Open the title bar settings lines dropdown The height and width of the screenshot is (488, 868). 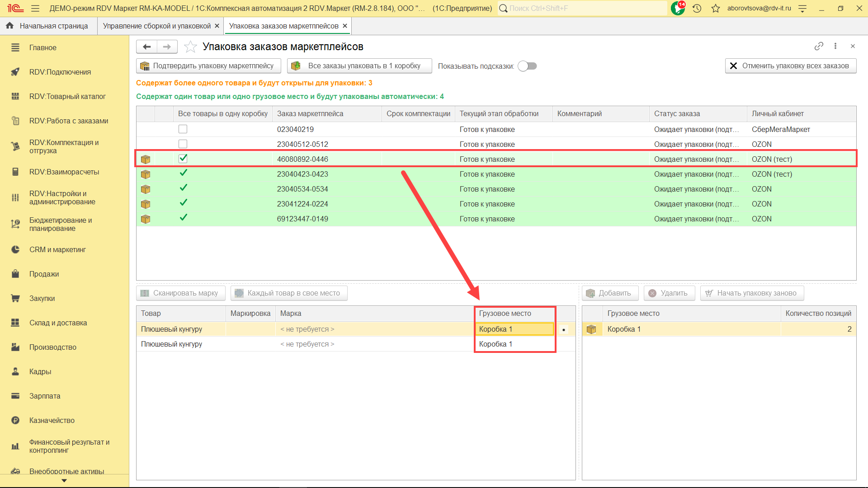pyautogui.click(x=802, y=8)
